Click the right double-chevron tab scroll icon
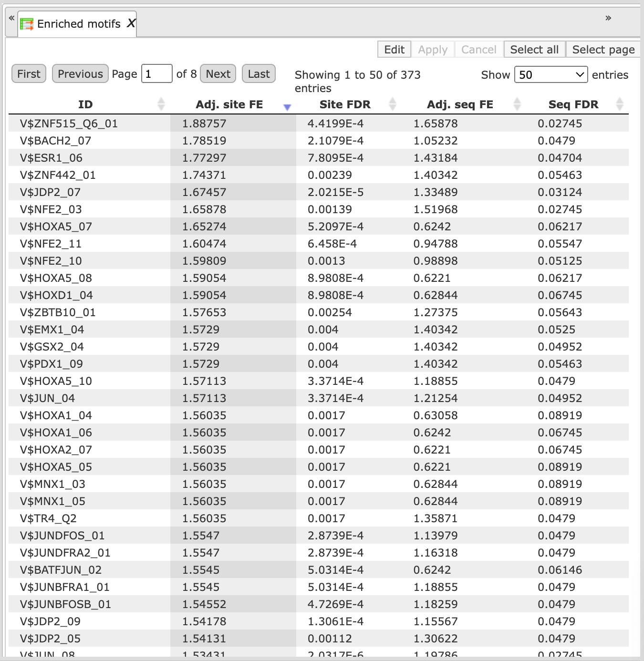Screen dimensions: 644x661 click(608, 18)
